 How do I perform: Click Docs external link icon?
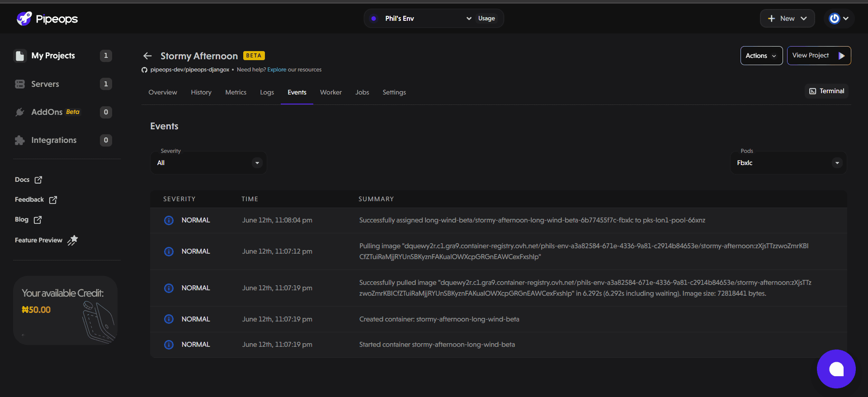pyautogui.click(x=38, y=180)
